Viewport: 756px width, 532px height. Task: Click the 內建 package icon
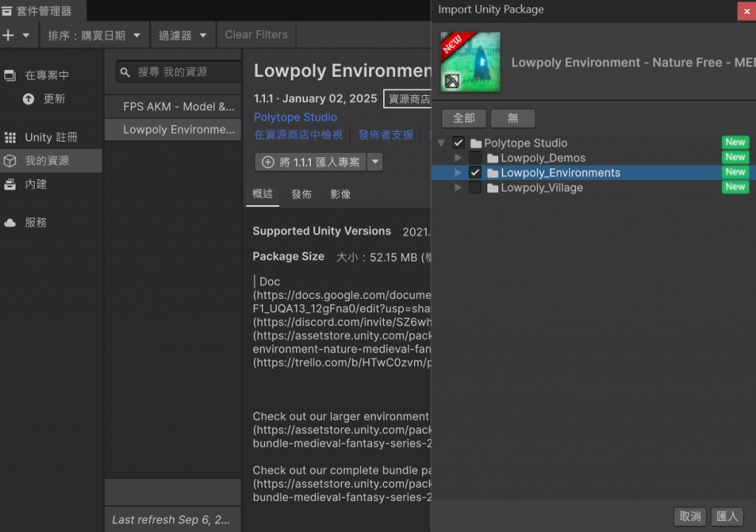[10, 184]
